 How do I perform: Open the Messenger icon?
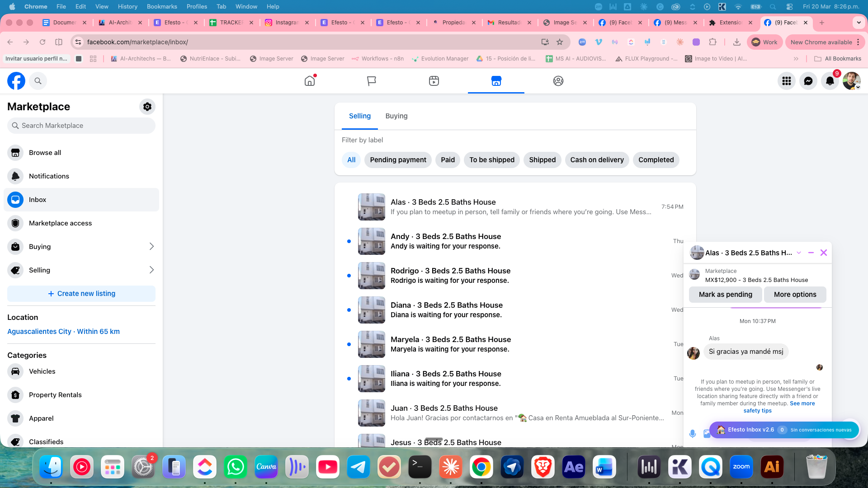tap(808, 81)
